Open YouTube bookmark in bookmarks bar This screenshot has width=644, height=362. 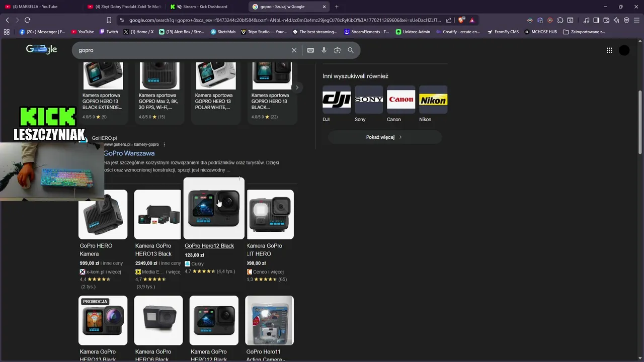tap(83, 32)
